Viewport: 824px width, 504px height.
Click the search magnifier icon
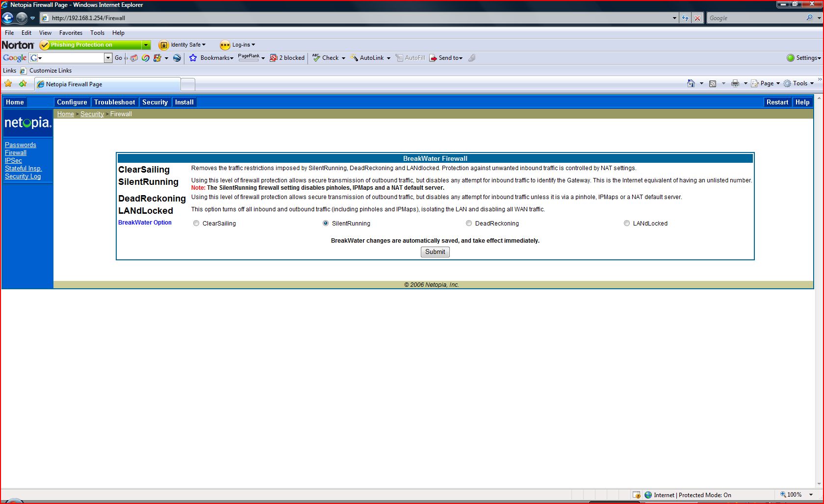[809, 18]
